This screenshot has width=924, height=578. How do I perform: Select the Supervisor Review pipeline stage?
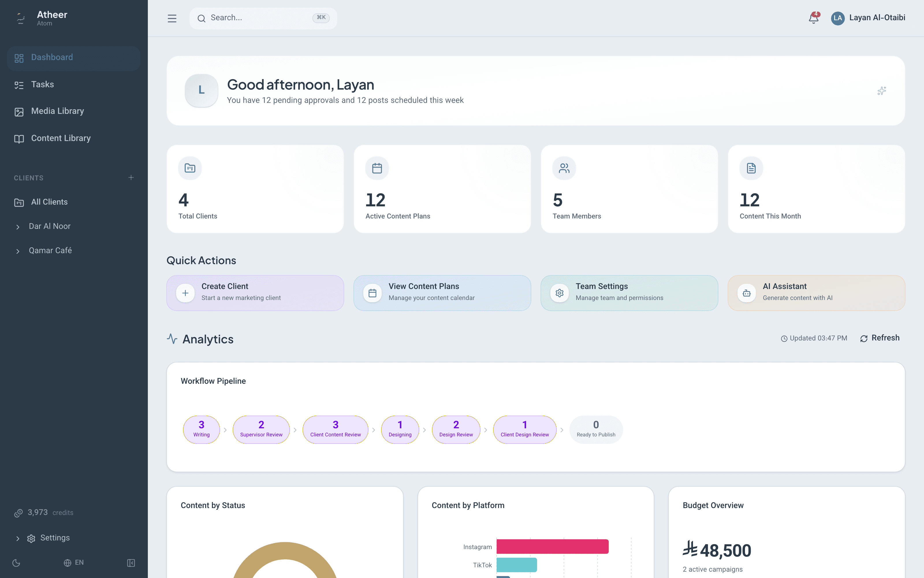261,430
